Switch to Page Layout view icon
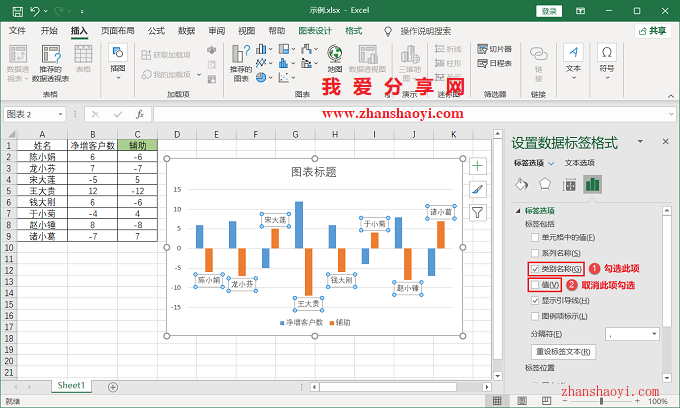 tap(522, 401)
